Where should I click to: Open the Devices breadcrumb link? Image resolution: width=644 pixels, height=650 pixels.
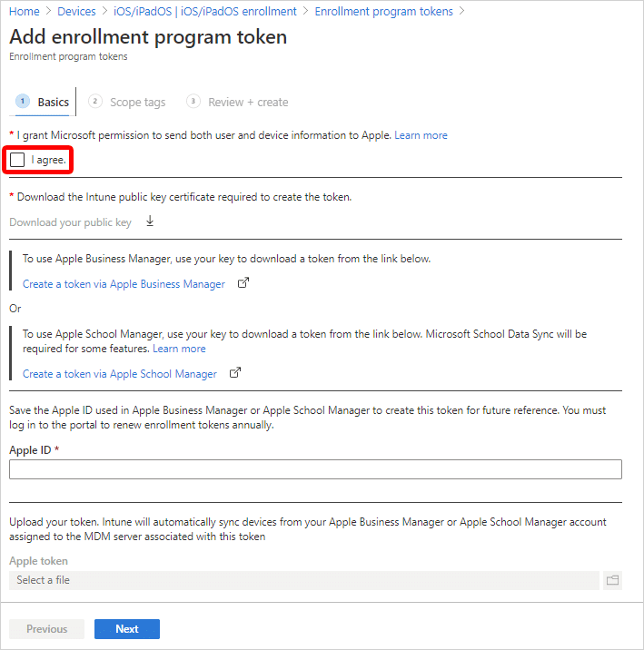coord(76,11)
